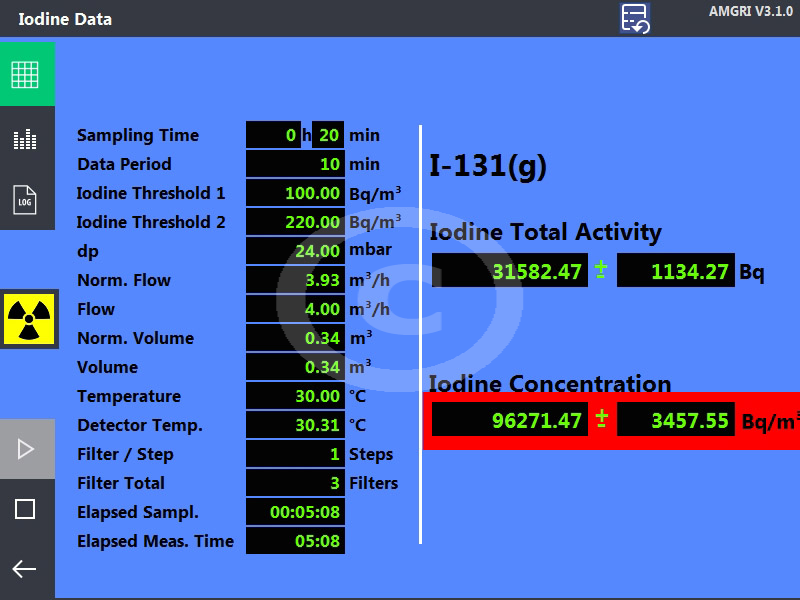Edit the Sampling Time hours field

tap(273, 135)
